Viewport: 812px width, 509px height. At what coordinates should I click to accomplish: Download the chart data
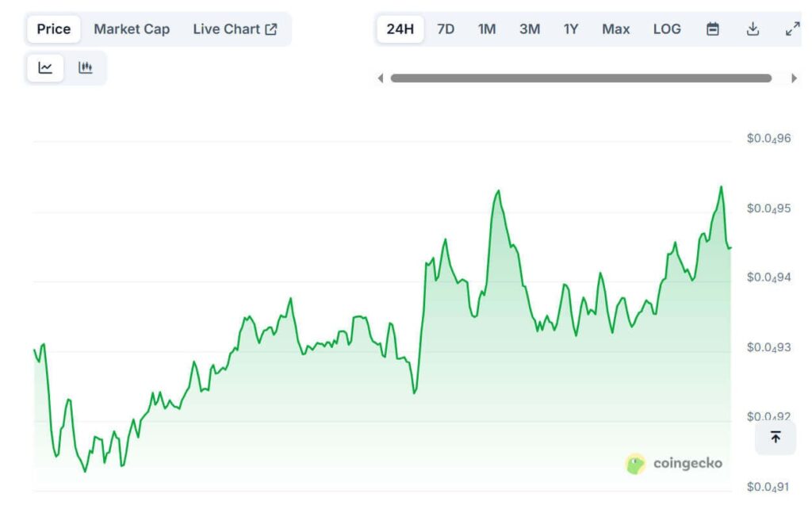(x=753, y=29)
